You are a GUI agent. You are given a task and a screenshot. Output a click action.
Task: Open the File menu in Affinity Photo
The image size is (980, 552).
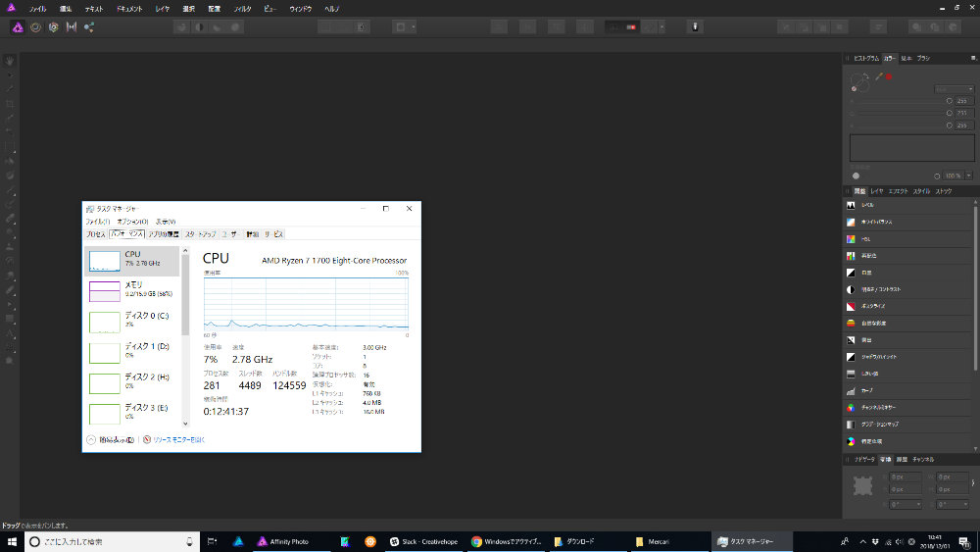tap(37, 9)
